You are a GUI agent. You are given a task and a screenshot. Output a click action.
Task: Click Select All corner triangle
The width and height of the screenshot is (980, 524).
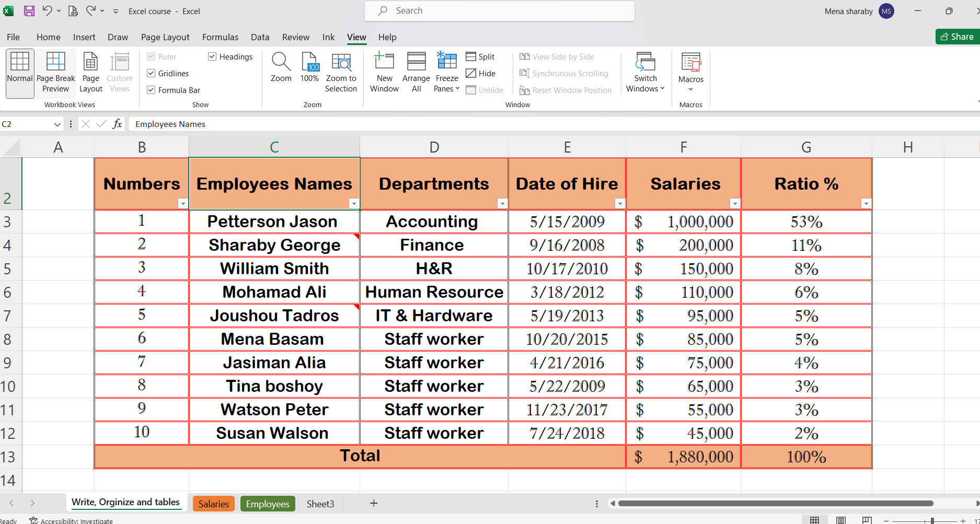pos(11,147)
